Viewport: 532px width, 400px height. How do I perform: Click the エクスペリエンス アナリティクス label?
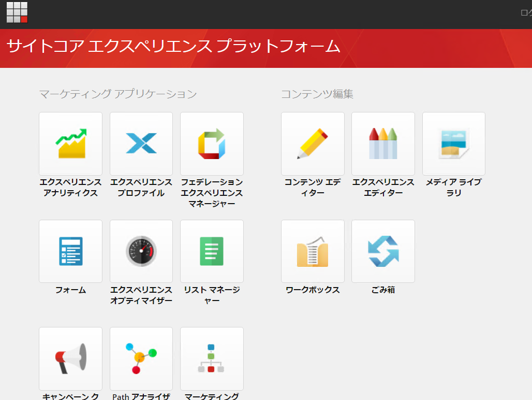click(x=70, y=188)
